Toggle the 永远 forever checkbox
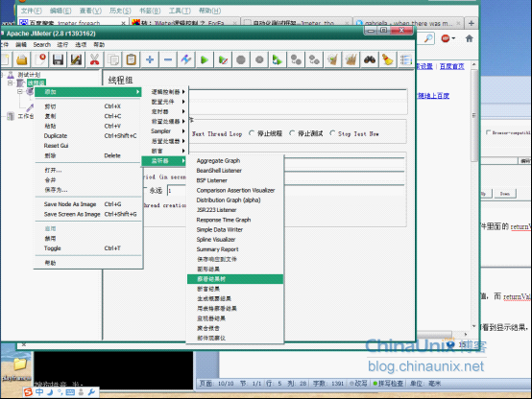532x399 pixels. click(x=145, y=190)
